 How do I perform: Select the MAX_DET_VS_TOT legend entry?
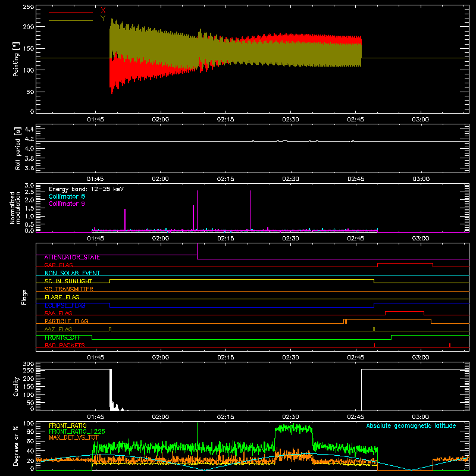74,437
